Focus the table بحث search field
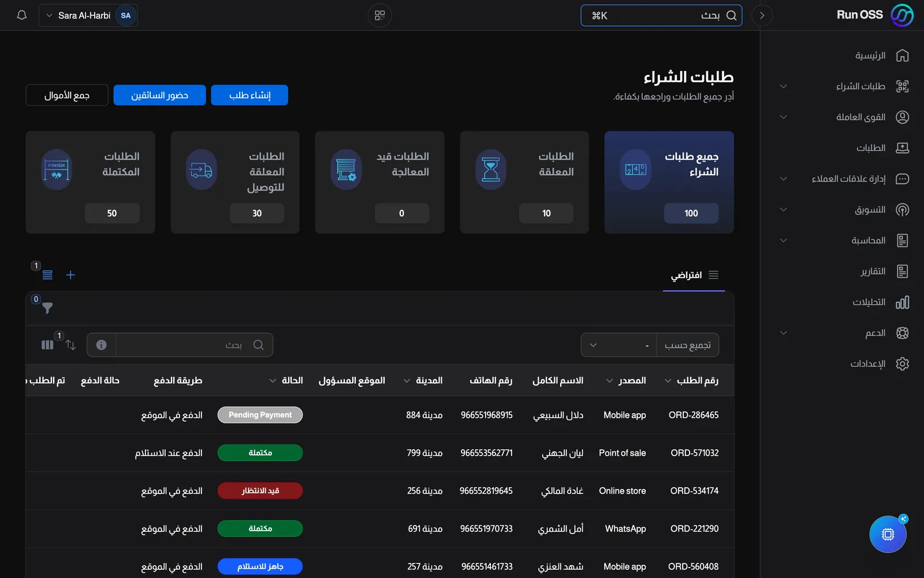This screenshot has height=578, width=924. (194, 345)
